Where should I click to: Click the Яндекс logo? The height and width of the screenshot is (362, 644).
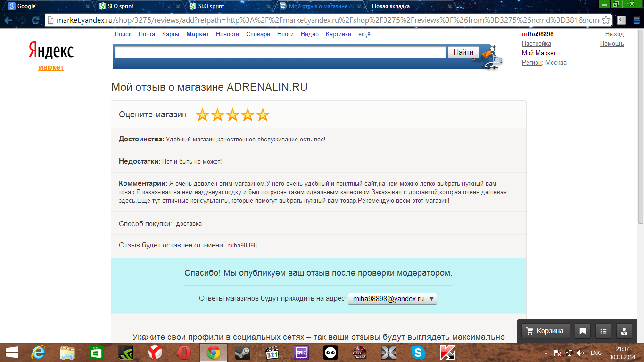point(51,50)
